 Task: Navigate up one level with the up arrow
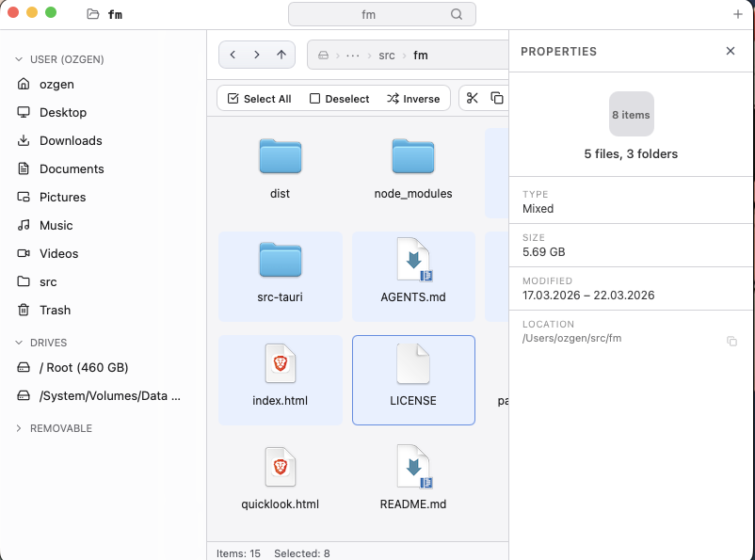pos(280,55)
